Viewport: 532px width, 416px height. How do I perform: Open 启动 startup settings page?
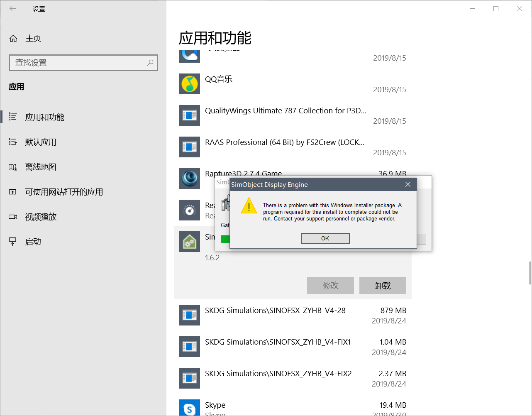tap(33, 242)
